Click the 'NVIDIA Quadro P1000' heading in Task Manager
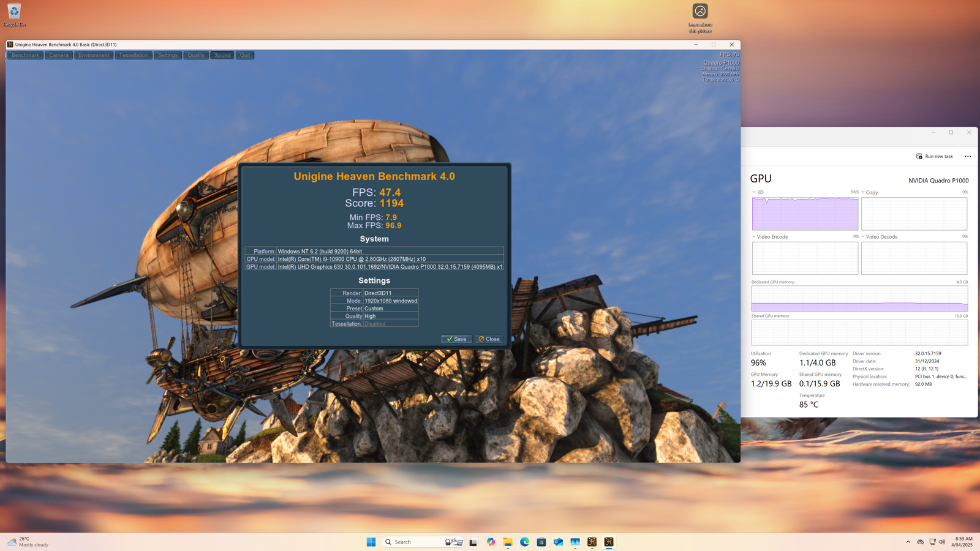Screen dimensions: 980x551 [938, 181]
